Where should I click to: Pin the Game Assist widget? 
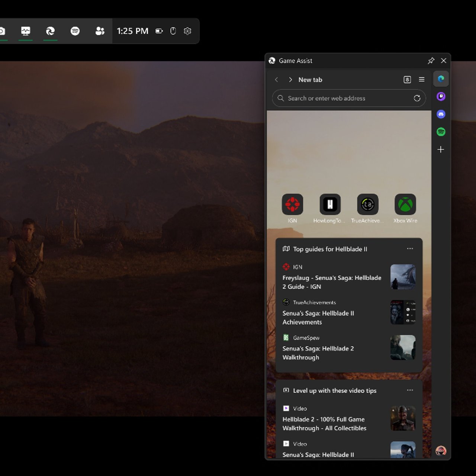click(431, 61)
